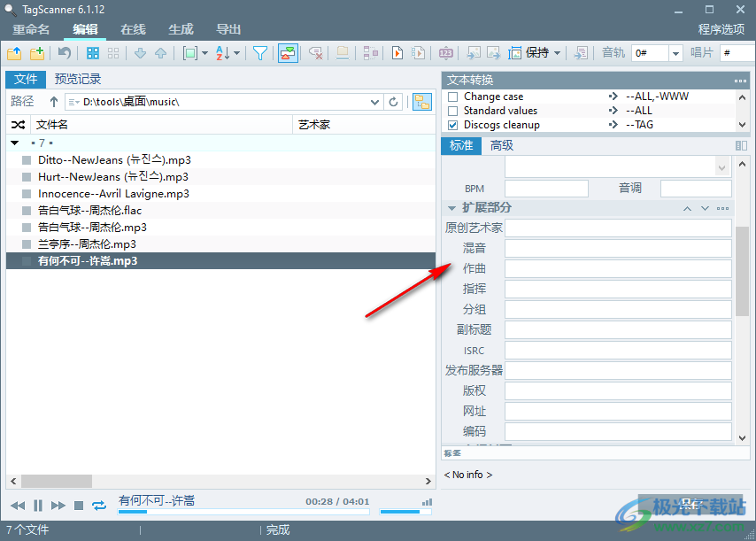Open the filter funnel tool
The width and height of the screenshot is (756, 541).
(260, 53)
